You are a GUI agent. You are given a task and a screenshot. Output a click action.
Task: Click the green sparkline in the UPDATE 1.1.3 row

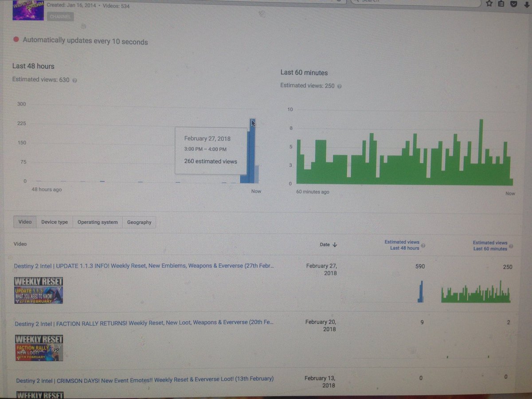[476, 292]
